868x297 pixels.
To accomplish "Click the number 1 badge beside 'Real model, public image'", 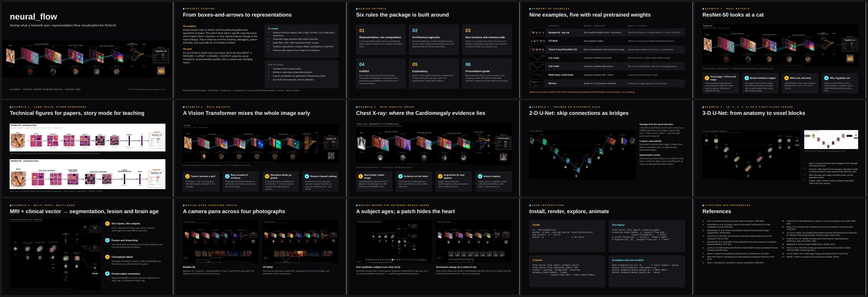I will coord(360,176).
